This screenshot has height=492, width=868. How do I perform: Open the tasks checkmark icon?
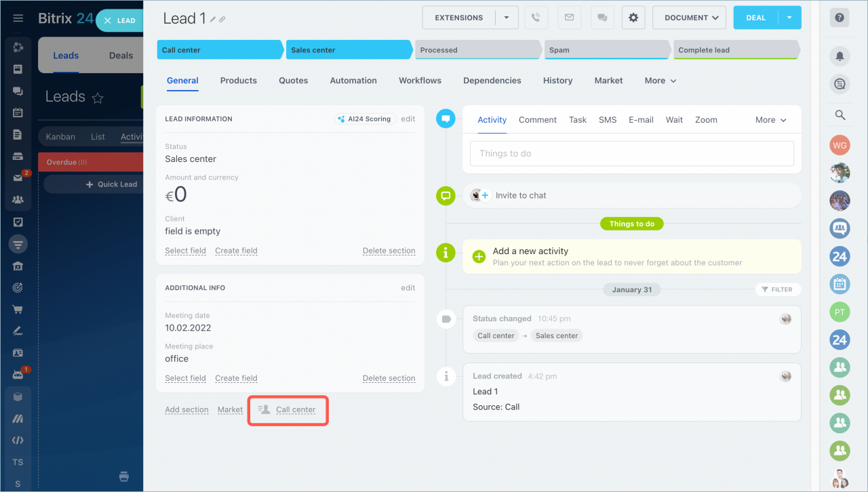click(18, 222)
